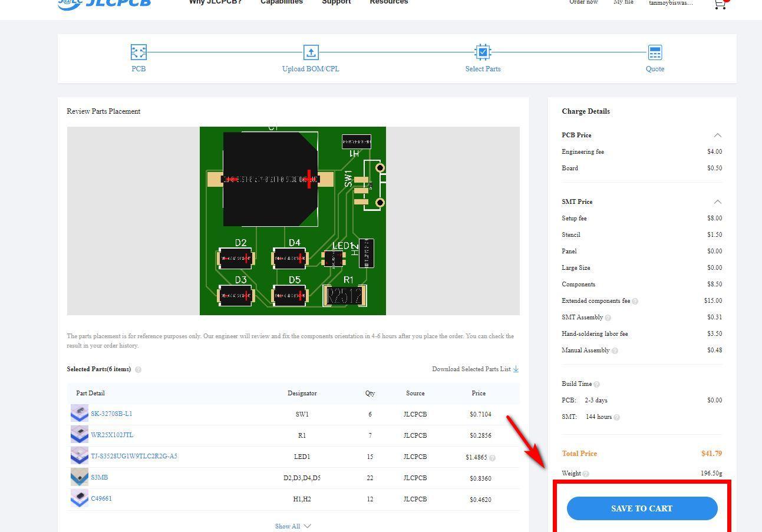The width and height of the screenshot is (762, 532).
Task: Click SAVE TO CART button
Action: pyautogui.click(x=642, y=508)
